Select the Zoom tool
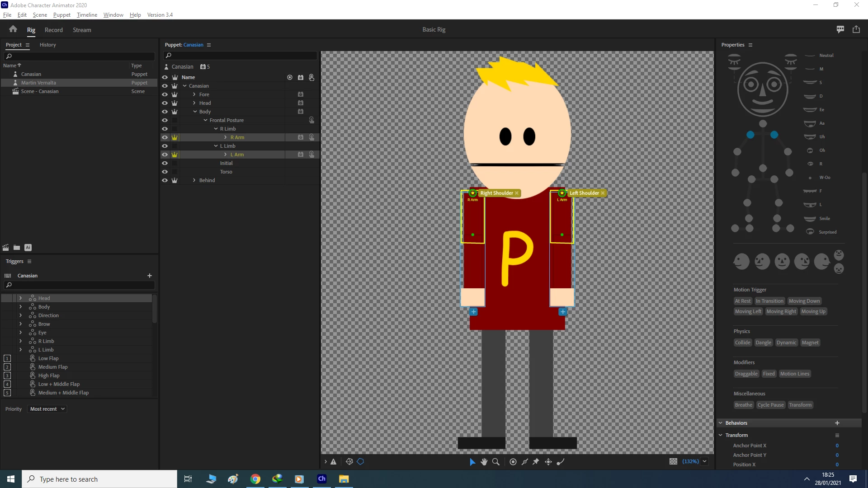Viewport: 868px width, 488px height. [496, 462]
